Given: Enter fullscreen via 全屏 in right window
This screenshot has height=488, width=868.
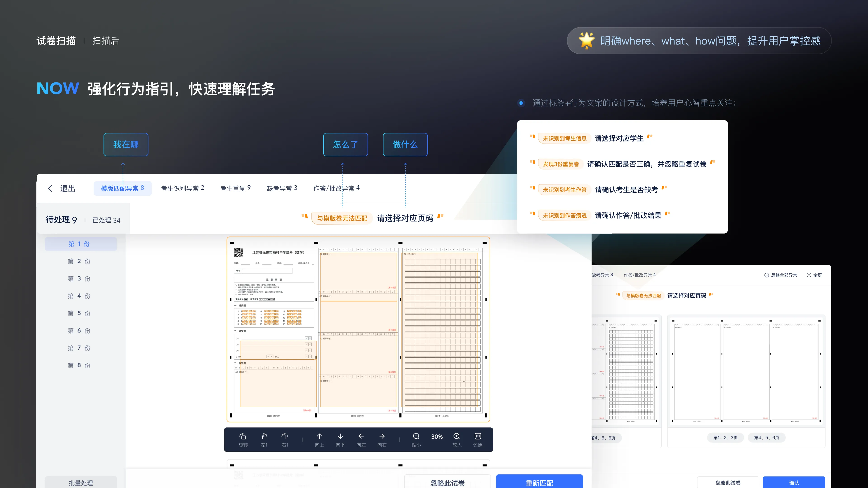Looking at the screenshot, I should click(x=814, y=275).
